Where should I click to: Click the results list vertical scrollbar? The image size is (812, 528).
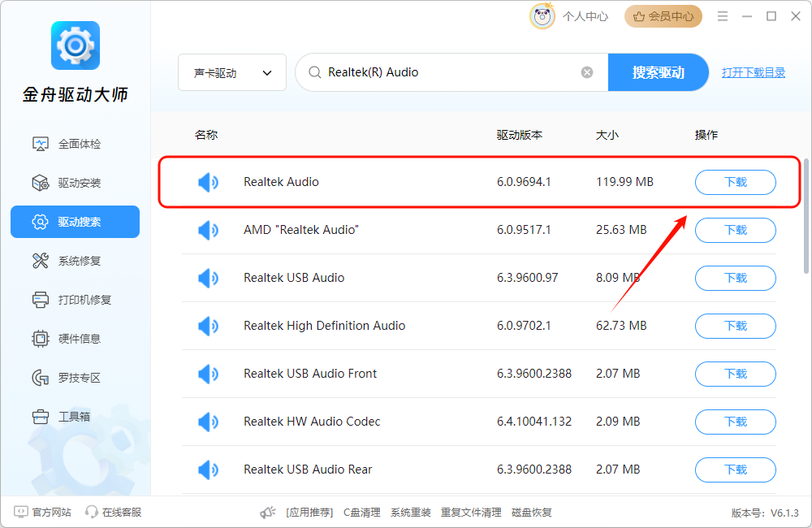[806, 215]
